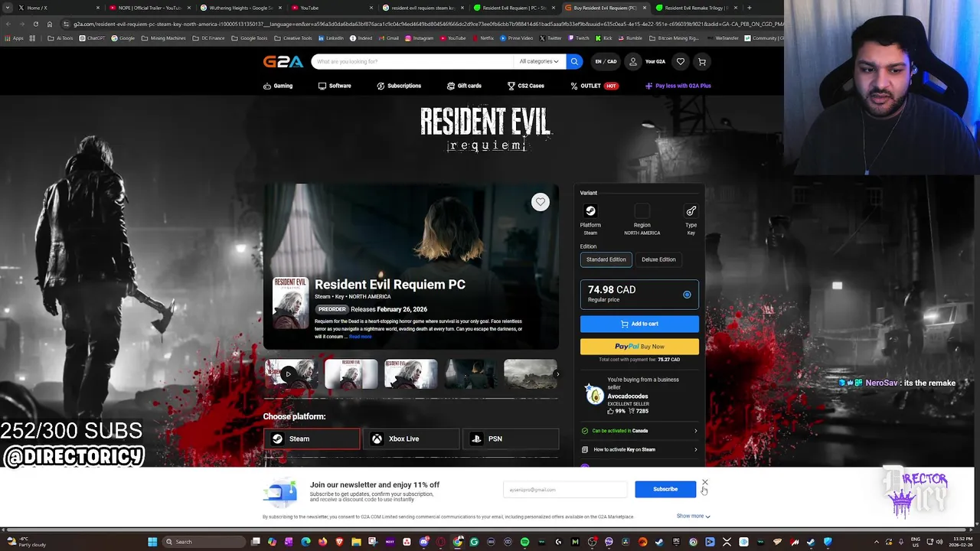This screenshot has height=551, width=980.
Task: Open the second gallery thumbnail
Action: pyautogui.click(x=351, y=374)
